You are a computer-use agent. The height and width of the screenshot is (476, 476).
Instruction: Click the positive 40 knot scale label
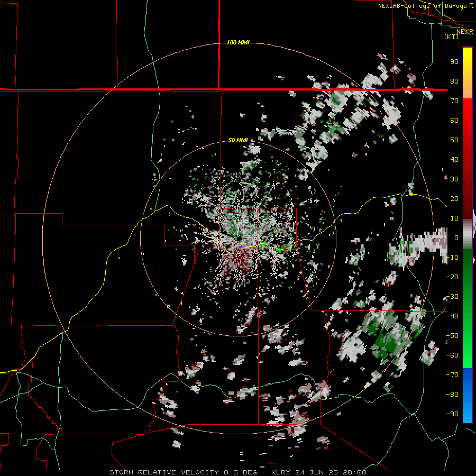pyautogui.click(x=454, y=160)
